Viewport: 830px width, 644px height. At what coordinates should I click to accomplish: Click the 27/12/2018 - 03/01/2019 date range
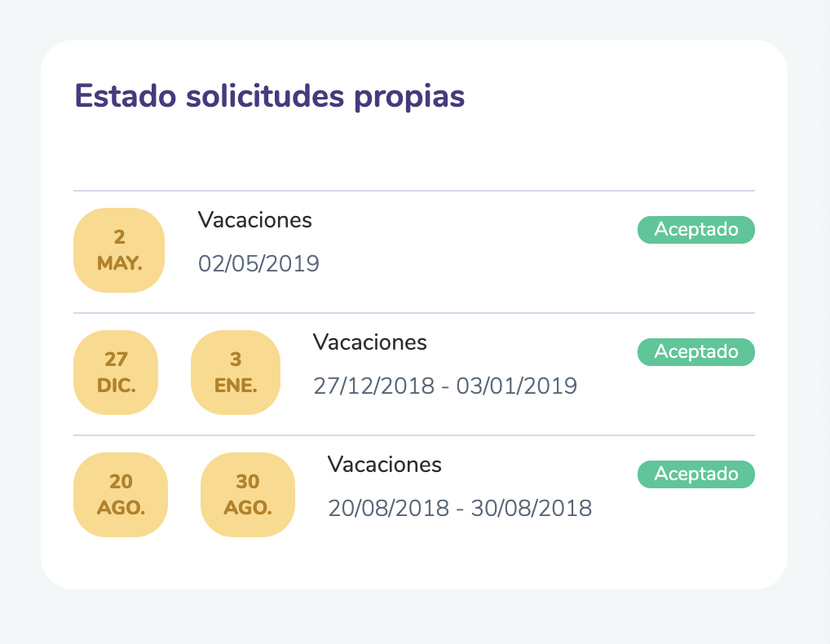coord(445,386)
